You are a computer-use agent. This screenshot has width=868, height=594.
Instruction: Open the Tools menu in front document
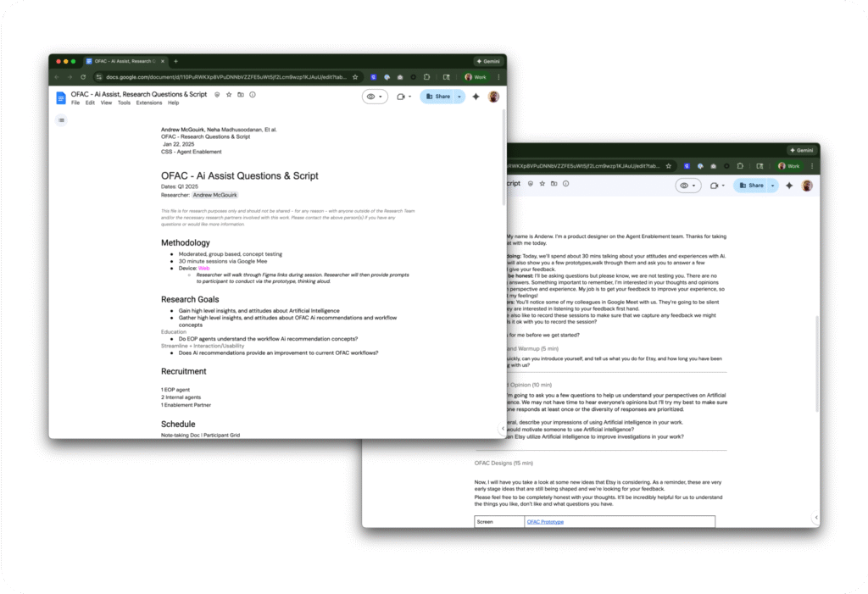click(124, 103)
